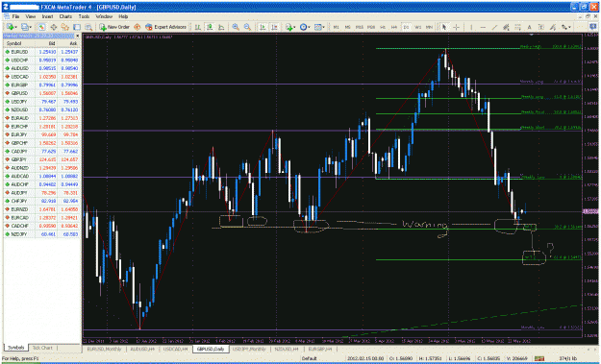Expand the Indicators dropdown arrow
Viewport: 601px width, 364px height.
tap(294, 27)
